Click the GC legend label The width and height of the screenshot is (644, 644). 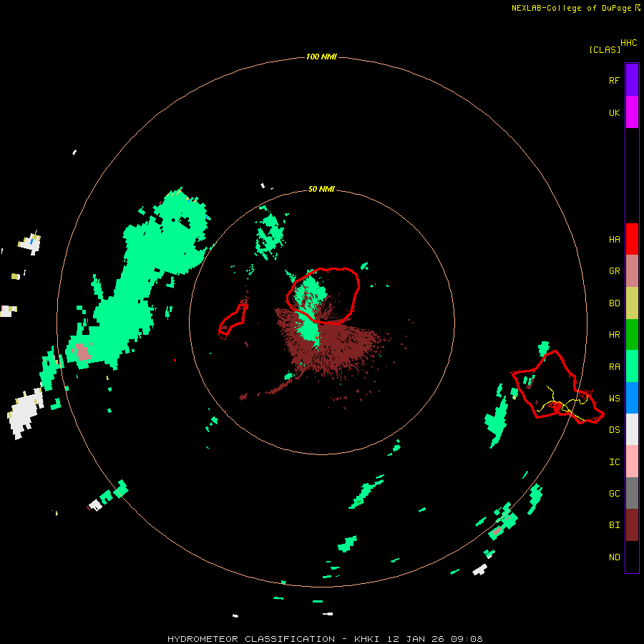(614, 494)
